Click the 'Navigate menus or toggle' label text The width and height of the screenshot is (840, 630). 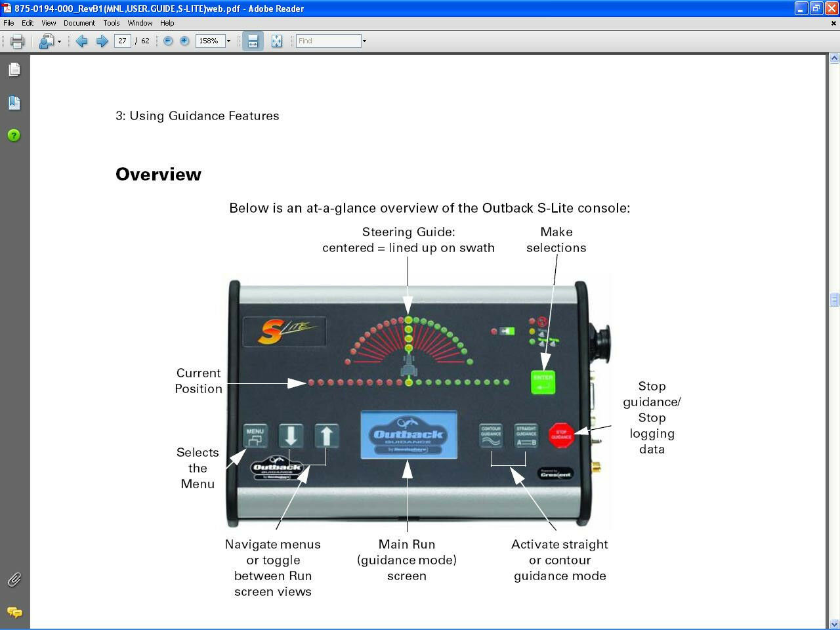[x=272, y=552]
